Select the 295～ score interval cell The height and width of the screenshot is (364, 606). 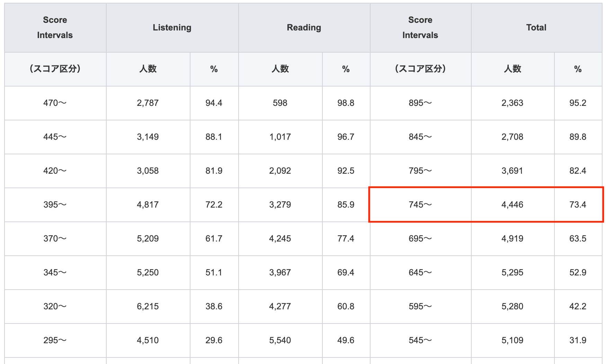pyautogui.click(x=55, y=340)
